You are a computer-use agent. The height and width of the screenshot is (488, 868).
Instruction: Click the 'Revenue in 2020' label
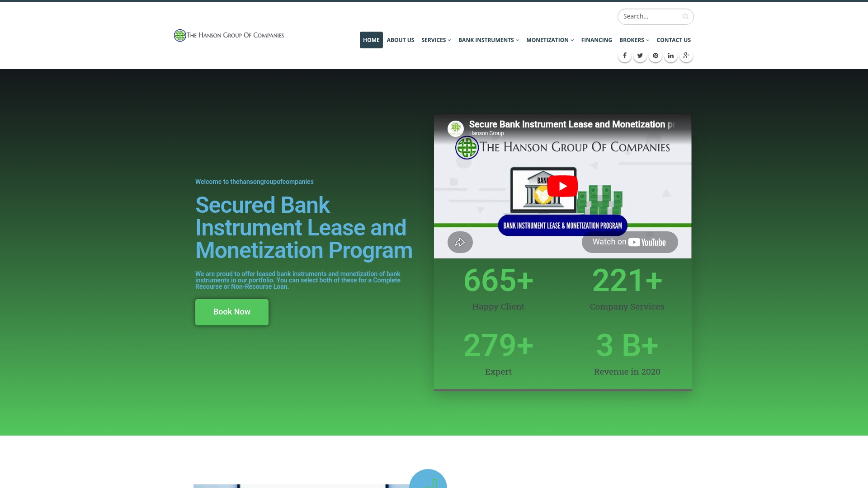(627, 372)
